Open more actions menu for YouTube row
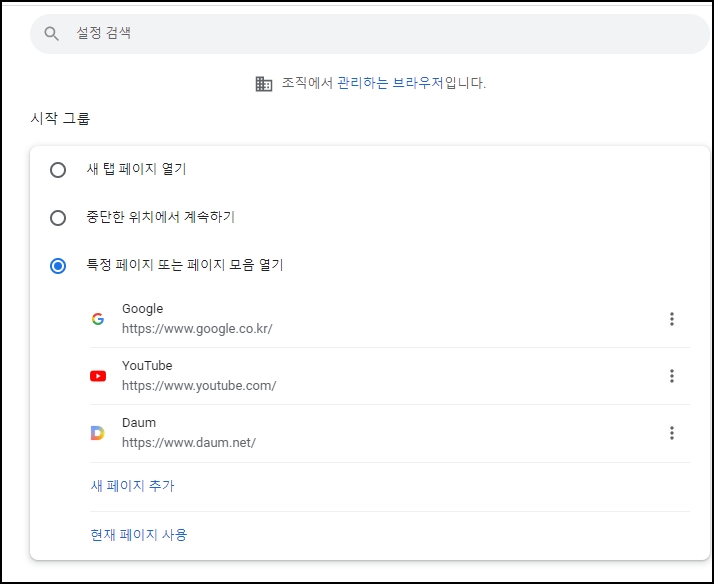 point(672,376)
